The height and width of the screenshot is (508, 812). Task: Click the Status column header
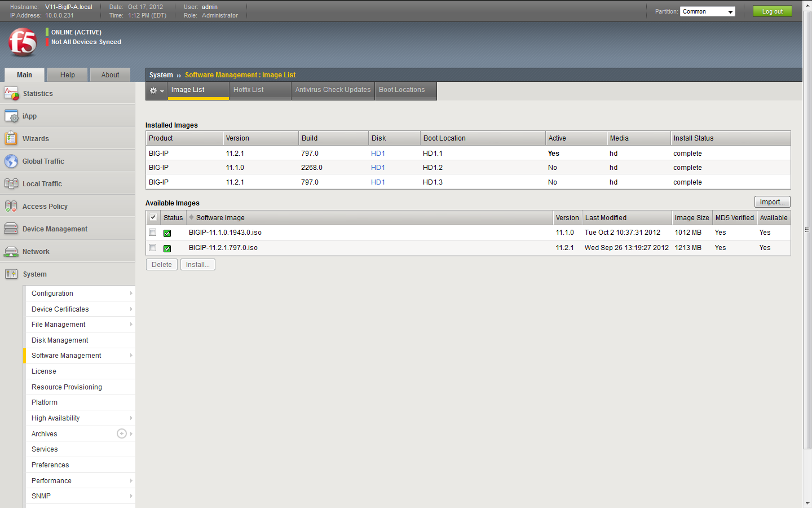pyautogui.click(x=173, y=217)
